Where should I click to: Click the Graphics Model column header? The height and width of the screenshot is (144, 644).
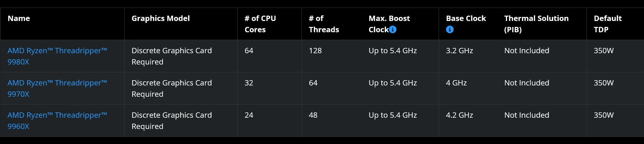[161, 18]
